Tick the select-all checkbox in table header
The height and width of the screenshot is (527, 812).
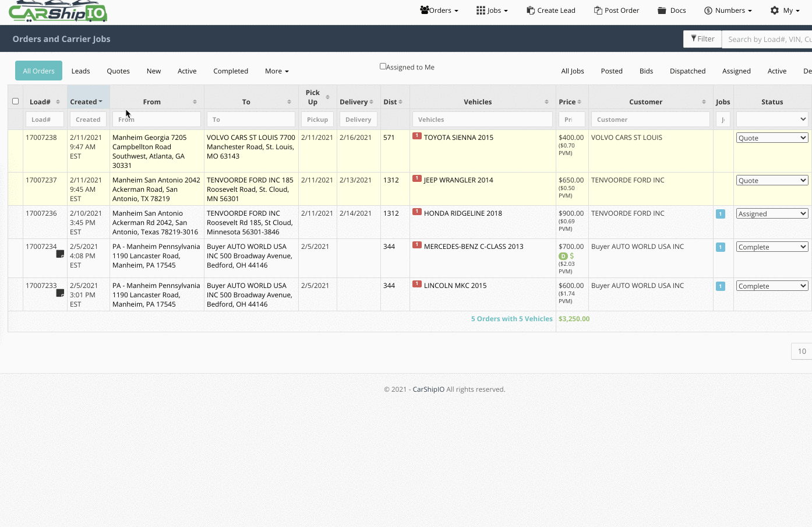pos(16,101)
